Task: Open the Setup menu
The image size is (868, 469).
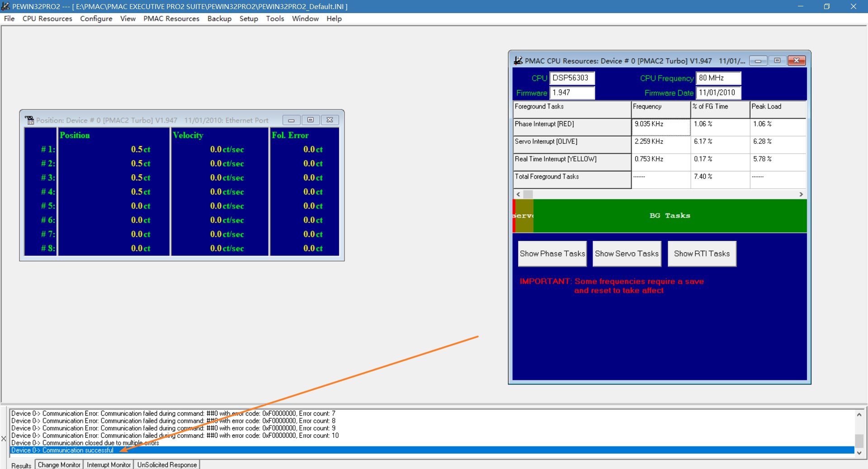Action: pos(248,19)
